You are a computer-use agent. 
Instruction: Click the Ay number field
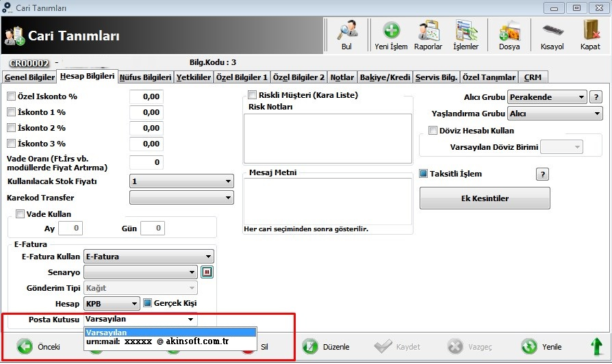[71, 229]
